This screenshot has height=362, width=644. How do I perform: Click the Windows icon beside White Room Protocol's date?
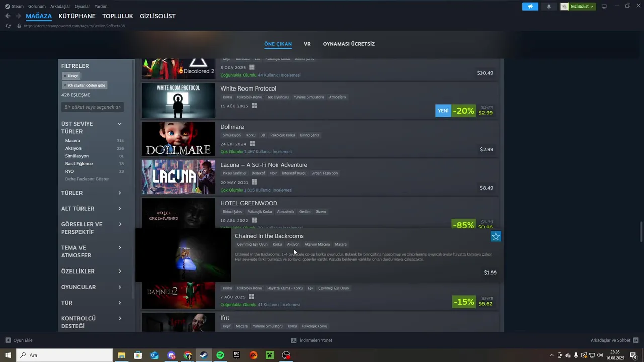[x=254, y=106]
